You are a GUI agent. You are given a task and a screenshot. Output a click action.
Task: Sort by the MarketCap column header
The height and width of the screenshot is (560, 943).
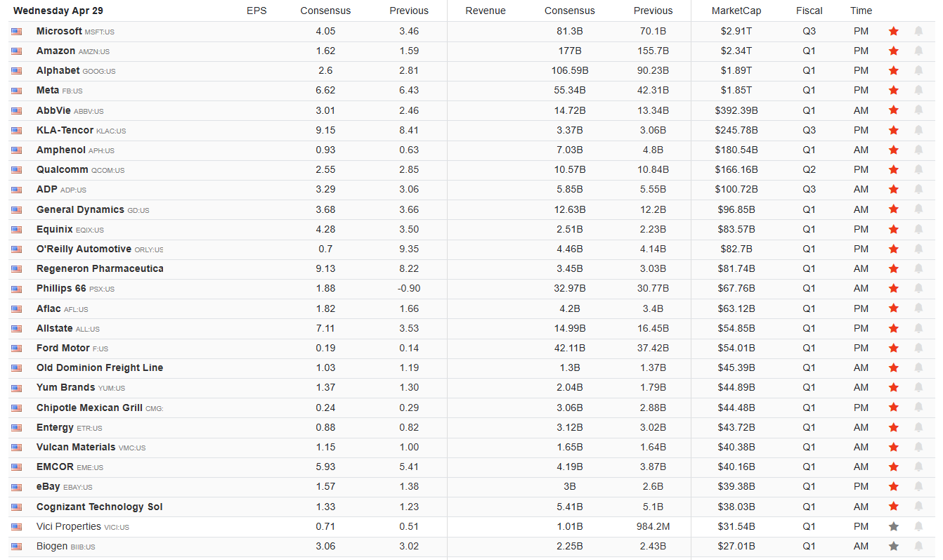(x=736, y=11)
